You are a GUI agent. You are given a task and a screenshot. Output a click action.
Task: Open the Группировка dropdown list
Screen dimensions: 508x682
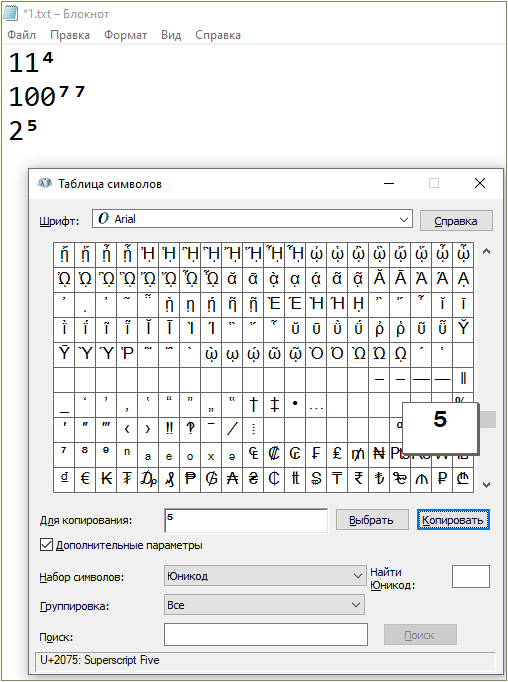[x=264, y=605]
